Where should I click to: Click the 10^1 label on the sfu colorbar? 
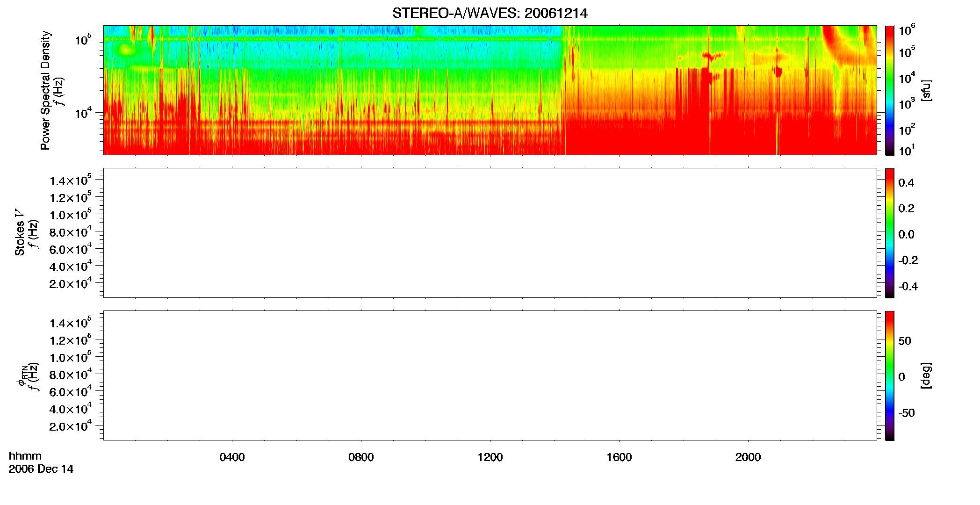coord(907,151)
